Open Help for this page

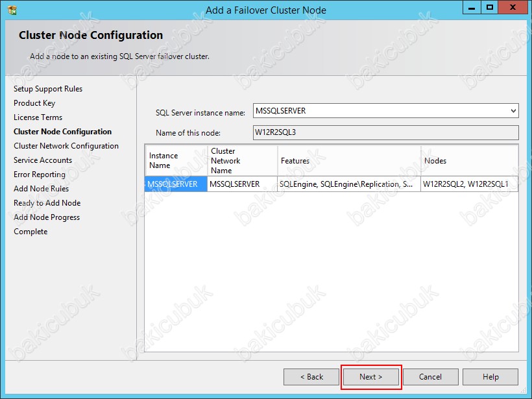[x=490, y=377]
